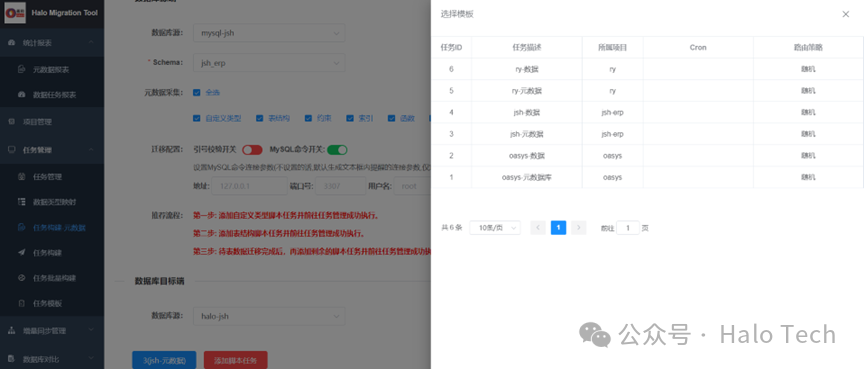The image size is (864, 369).
Task: Click the 项目管理 icon in sidebar
Action: pos(12,122)
